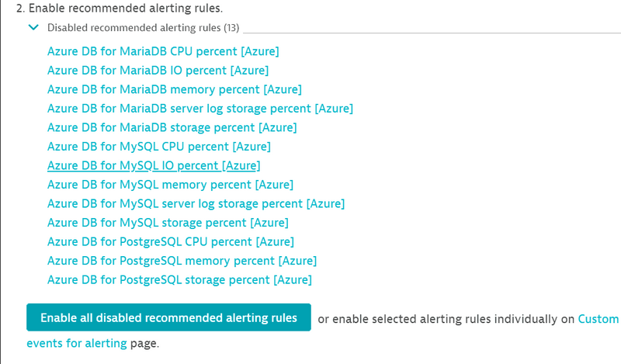Select Azure DB for PostgreSQL storage percent link
This screenshot has height=364, width=621.
tap(179, 279)
